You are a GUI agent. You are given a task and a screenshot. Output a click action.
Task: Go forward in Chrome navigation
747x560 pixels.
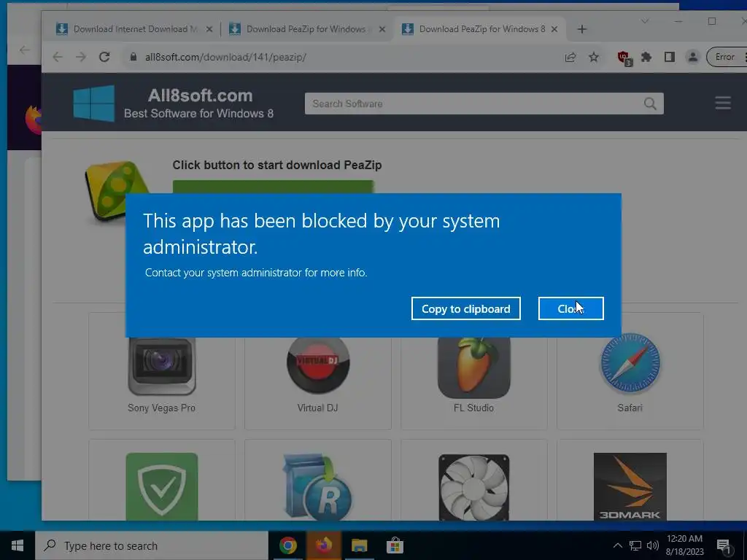pyautogui.click(x=81, y=57)
